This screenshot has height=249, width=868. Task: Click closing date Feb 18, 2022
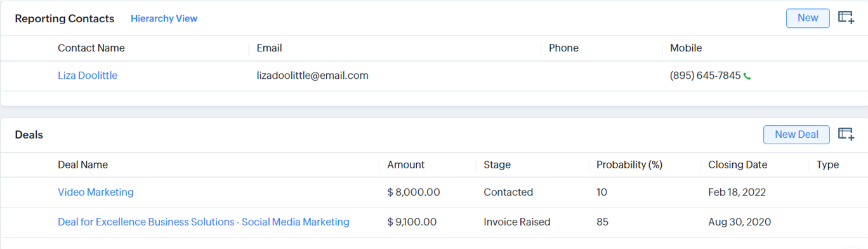(737, 192)
